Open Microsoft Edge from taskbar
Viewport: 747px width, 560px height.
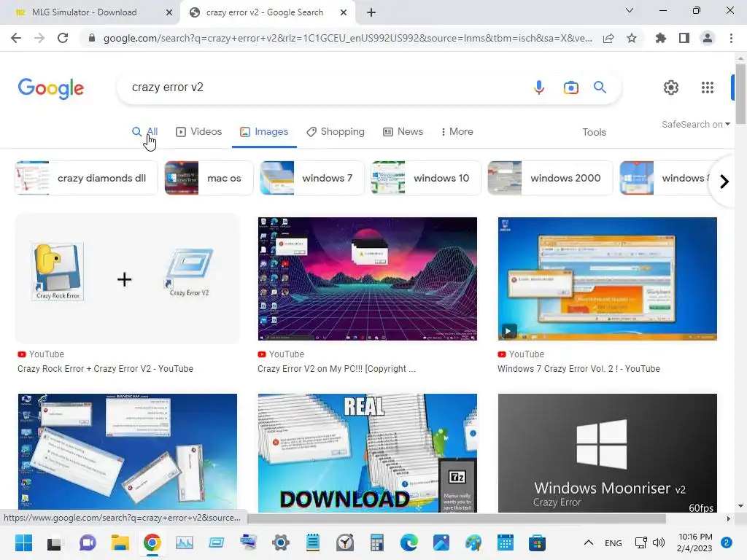click(x=409, y=542)
